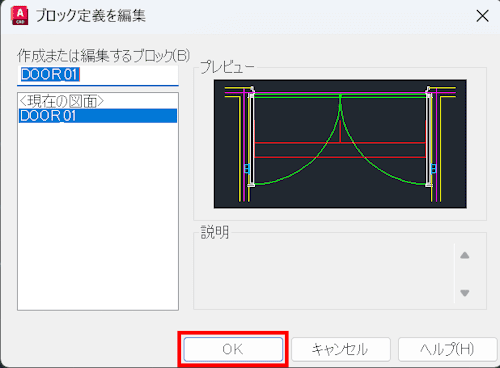Click the door block preview thumbnail
Screen dimensions: 500x368
click(x=340, y=144)
